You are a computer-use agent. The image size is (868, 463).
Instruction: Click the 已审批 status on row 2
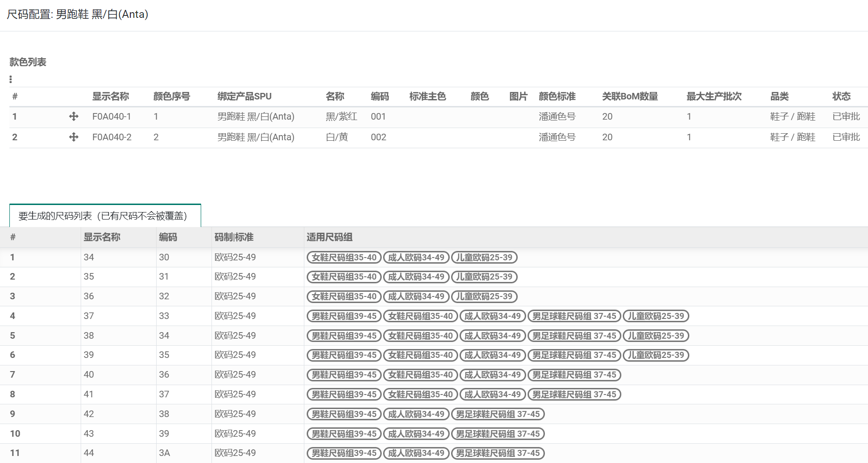pos(845,137)
